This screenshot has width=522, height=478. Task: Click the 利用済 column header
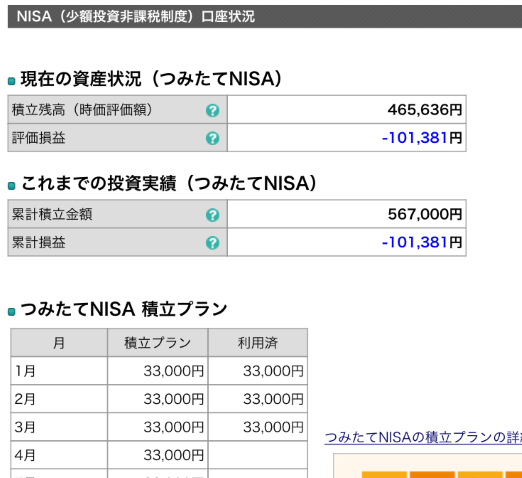click(x=258, y=343)
